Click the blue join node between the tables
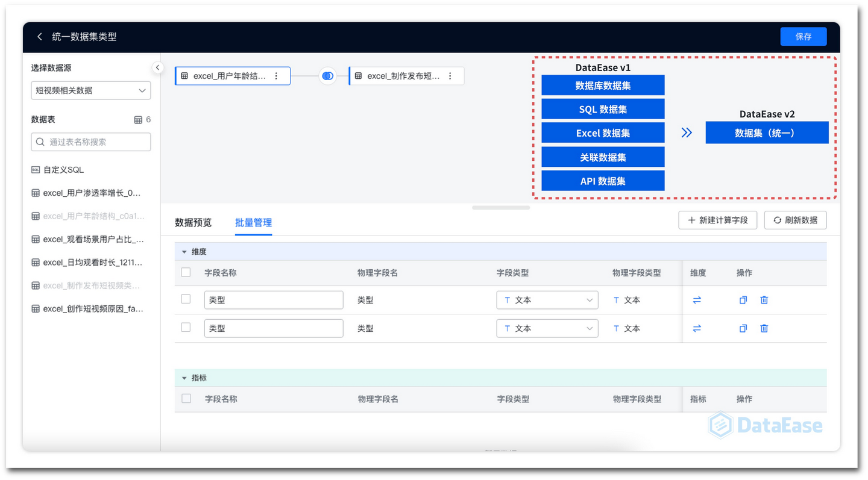The width and height of the screenshot is (868, 480). point(327,76)
